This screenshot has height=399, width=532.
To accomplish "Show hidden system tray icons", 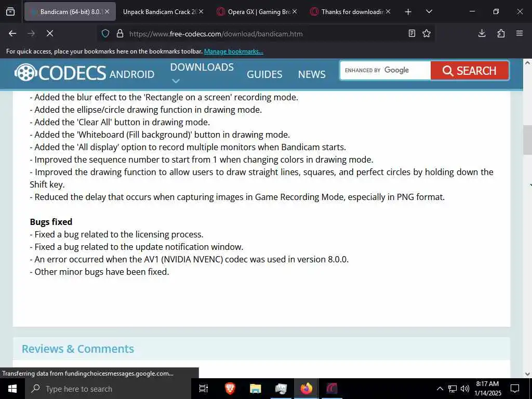I will [x=440, y=389].
